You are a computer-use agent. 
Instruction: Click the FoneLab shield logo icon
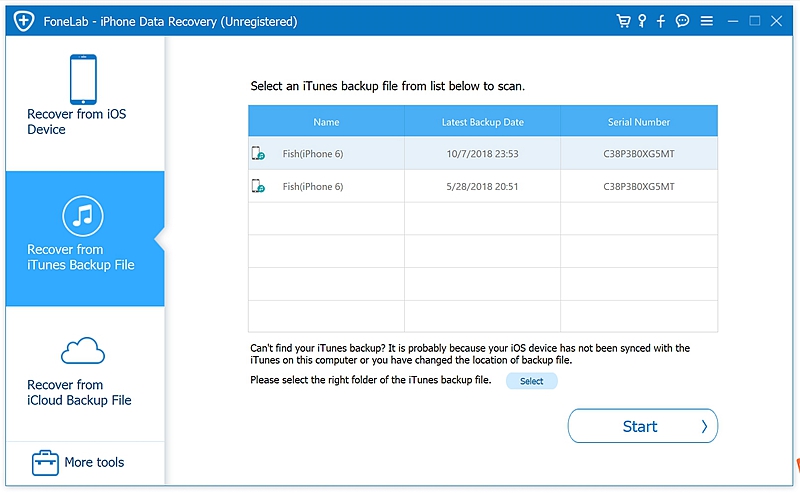[x=24, y=21]
